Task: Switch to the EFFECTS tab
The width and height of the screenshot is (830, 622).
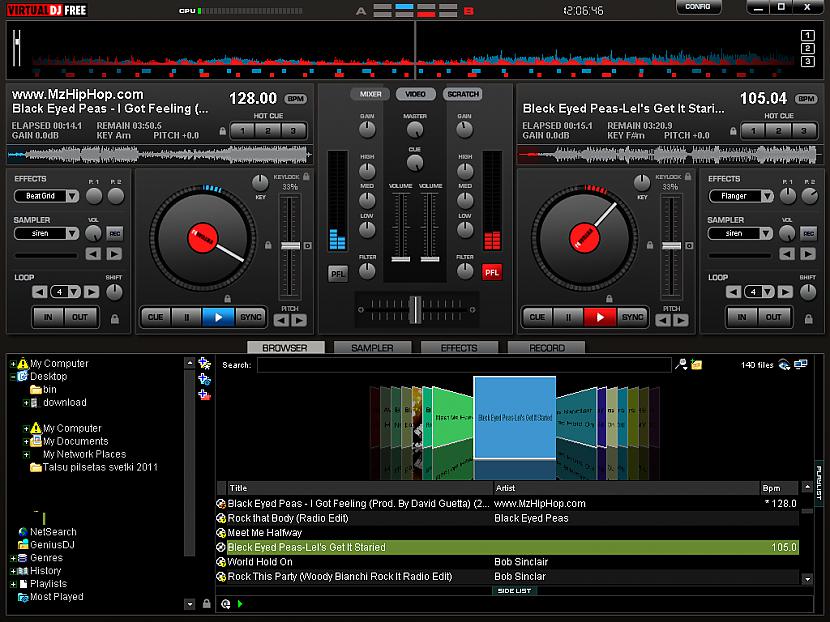Action: pos(459,348)
